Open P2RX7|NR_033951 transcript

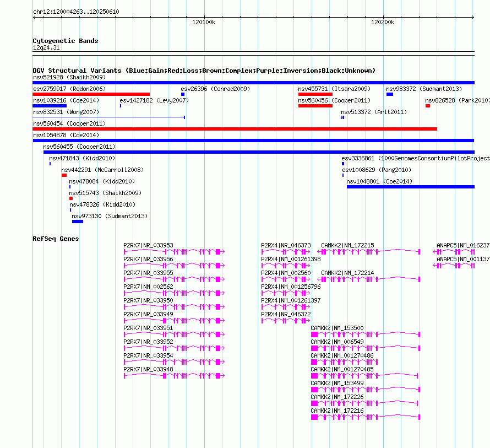[174, 334]
